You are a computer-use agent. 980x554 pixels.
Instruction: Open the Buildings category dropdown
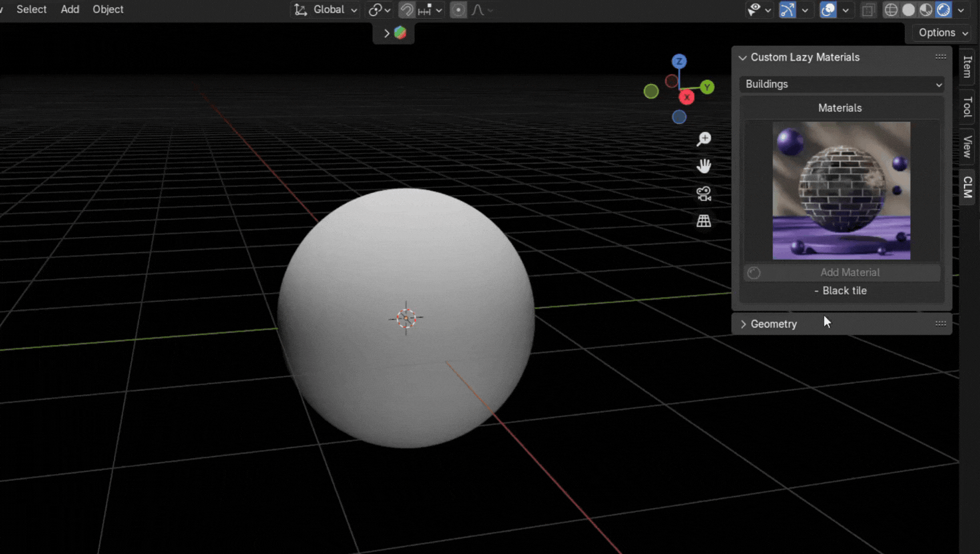click(x=842, y=85)
